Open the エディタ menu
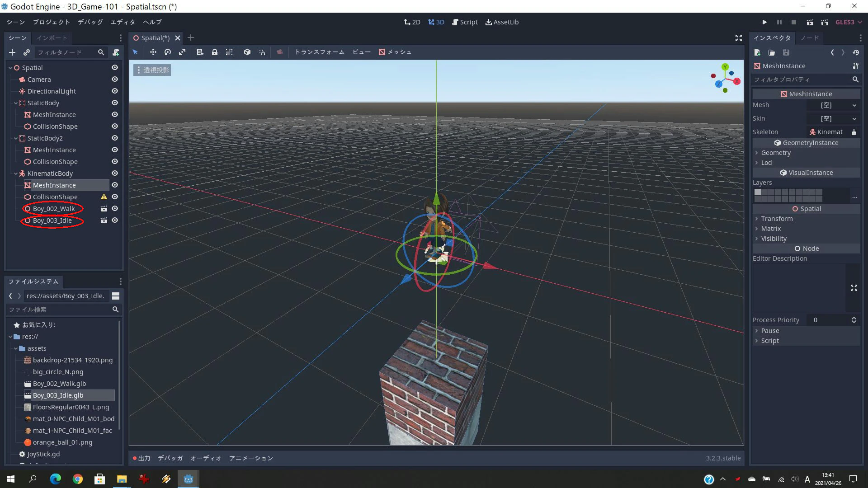Screen dimensions: 868x488 coord(123,22)
